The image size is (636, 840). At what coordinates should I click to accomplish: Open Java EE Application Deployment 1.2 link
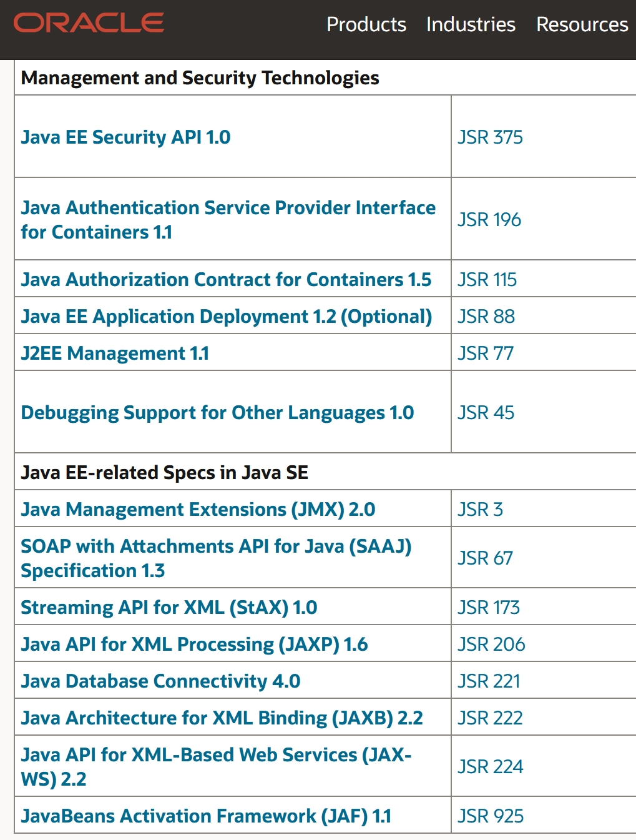click(226, 316)
